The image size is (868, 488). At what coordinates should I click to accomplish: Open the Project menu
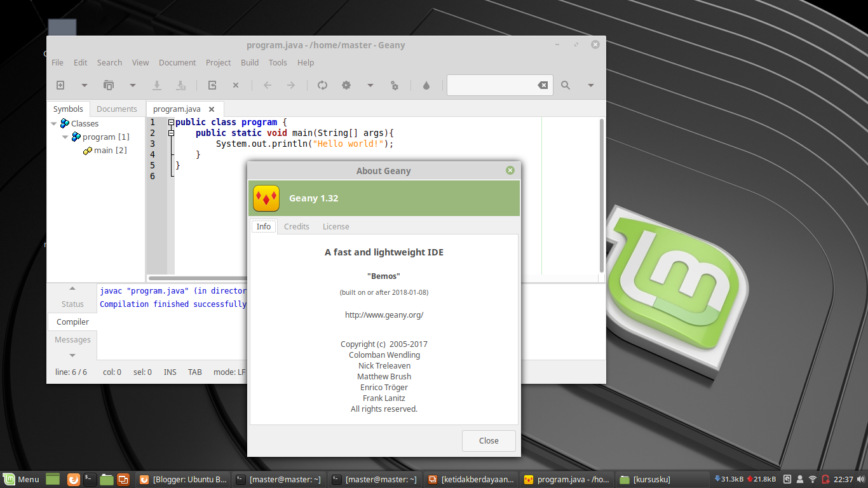pyautogui.click(x=218, y=62)
